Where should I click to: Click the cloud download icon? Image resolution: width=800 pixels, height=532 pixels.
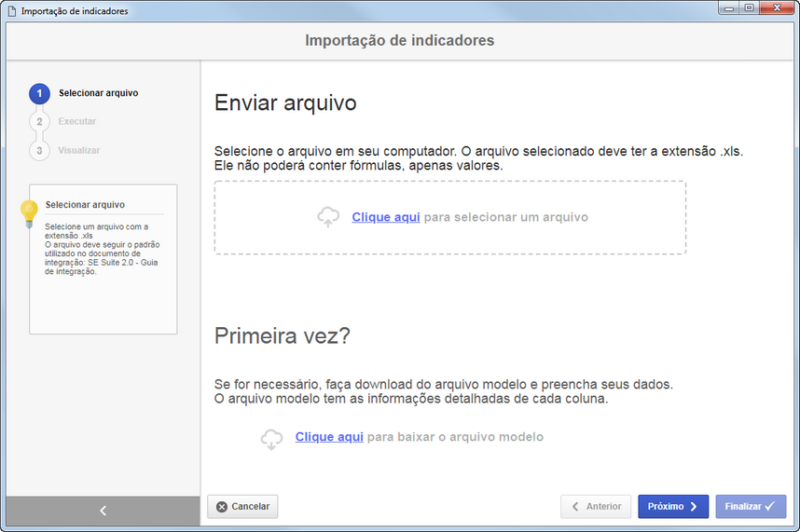(271, 438)
